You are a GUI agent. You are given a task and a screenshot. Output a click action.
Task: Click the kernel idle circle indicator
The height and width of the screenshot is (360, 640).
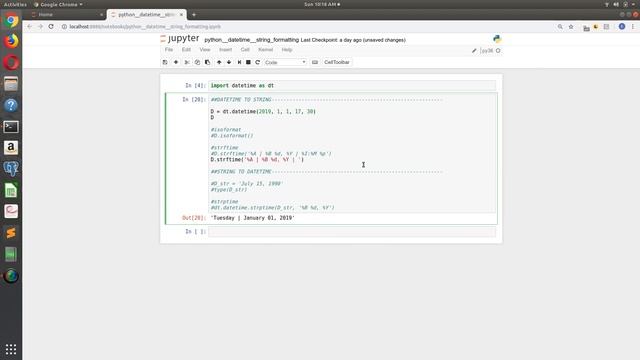click(x=498, y=51)
